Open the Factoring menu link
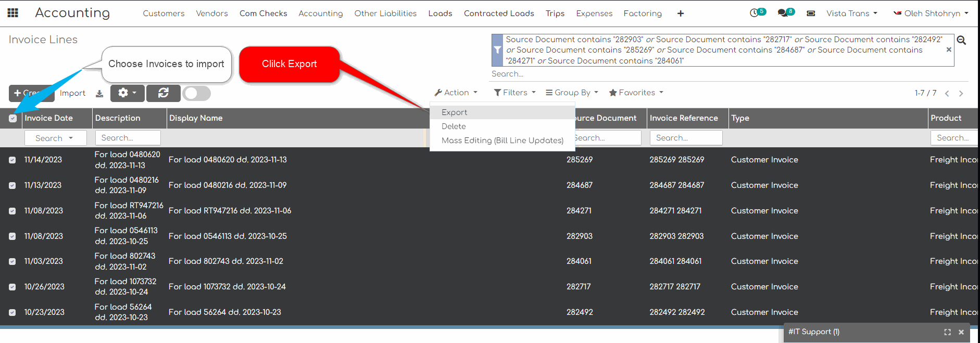This screenshot has height=343, width=980. [x=643, y=14]
